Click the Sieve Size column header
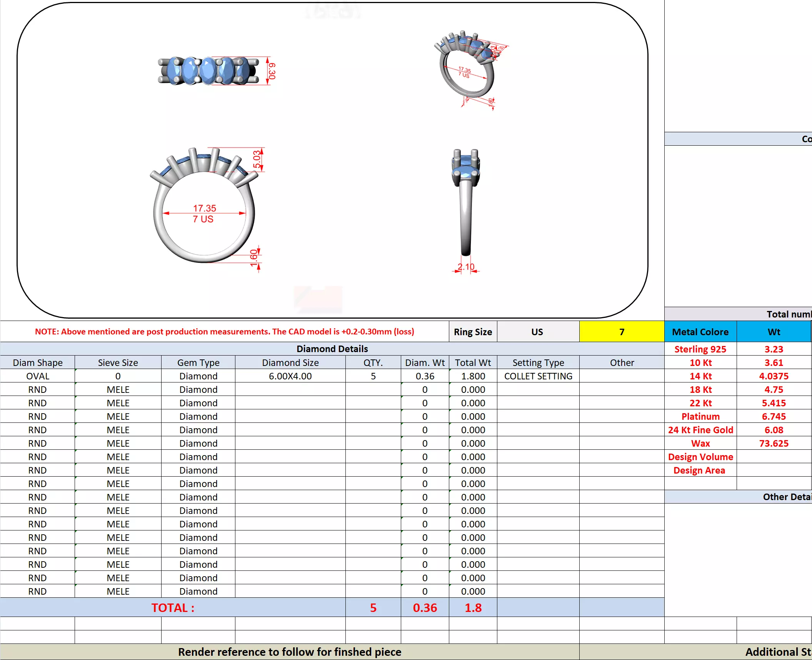812x660 pixels. (x=118, y=362)
